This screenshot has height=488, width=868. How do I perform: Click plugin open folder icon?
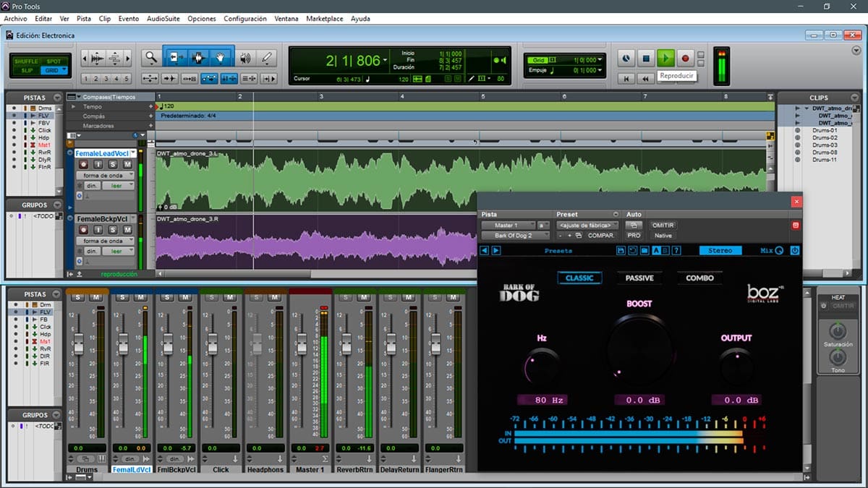tap(644, 250)
